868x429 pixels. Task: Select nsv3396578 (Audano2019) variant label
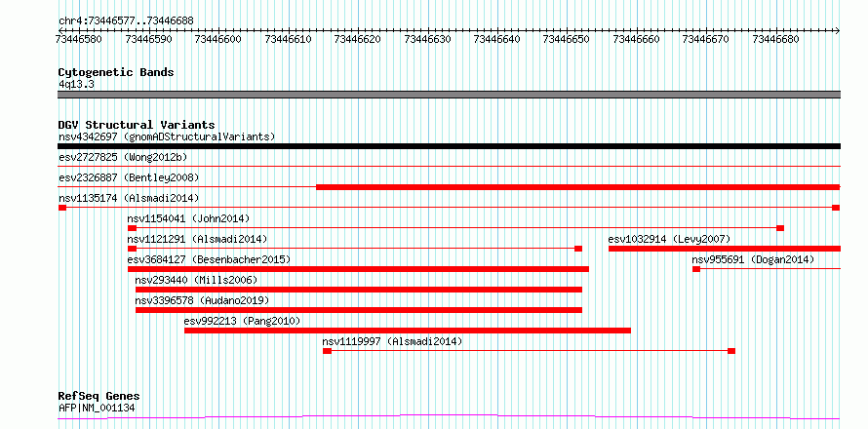202,300
